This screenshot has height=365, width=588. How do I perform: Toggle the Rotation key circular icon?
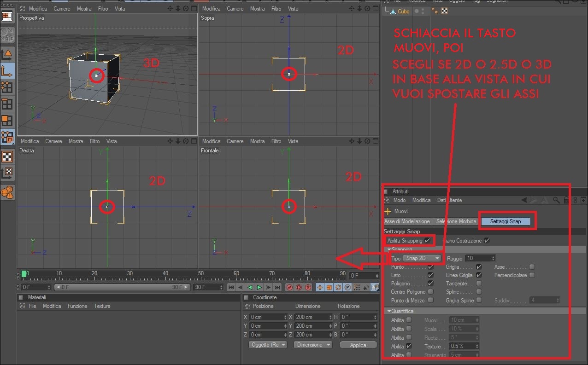pos(338,287)
